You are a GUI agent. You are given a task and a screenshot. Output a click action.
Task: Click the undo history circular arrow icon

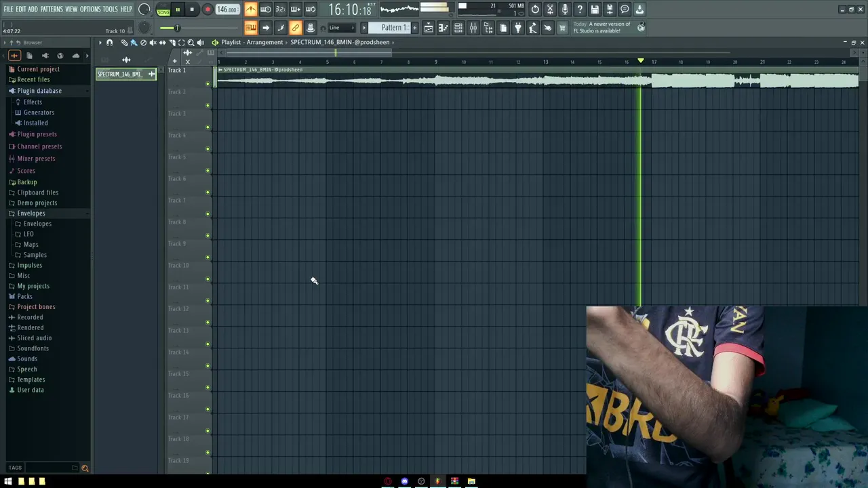tap(535, 9)
